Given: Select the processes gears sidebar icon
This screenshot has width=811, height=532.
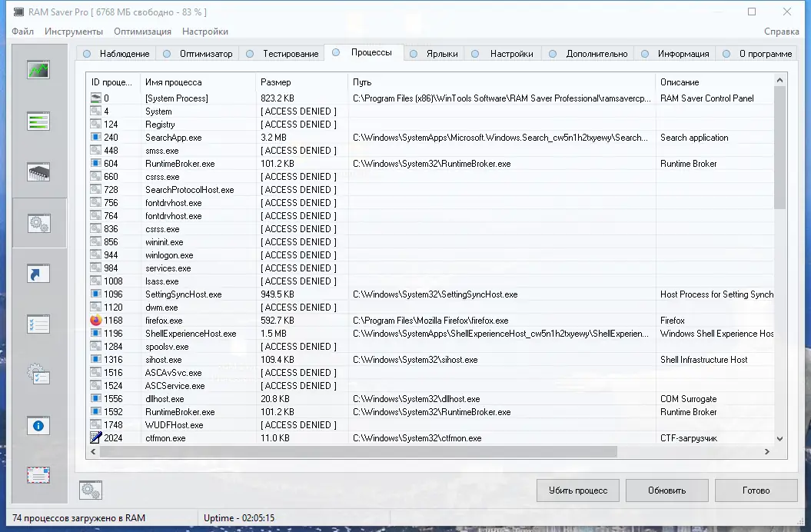Looking at the screenshot, I should pos(39,224).
